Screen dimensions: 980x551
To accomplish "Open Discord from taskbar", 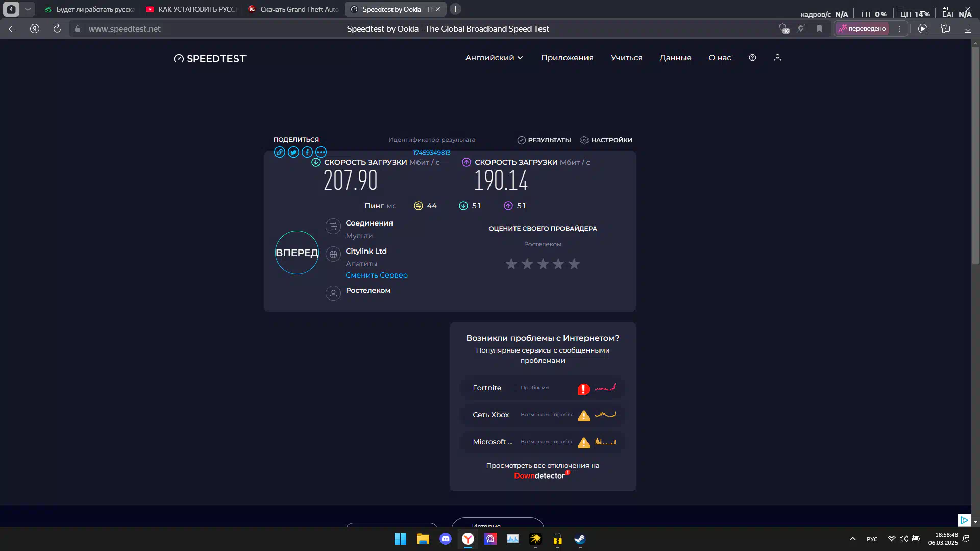I will click(446, 539).
